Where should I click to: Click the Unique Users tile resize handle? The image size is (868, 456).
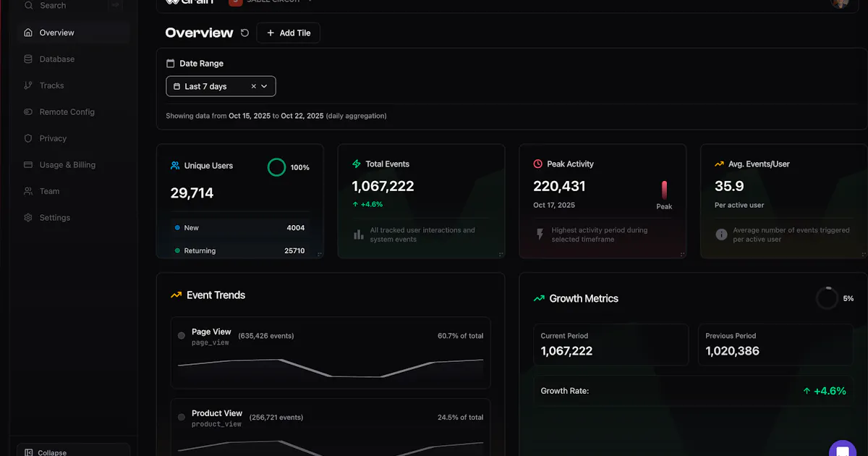pyautogui.click(x=319, y=254)
